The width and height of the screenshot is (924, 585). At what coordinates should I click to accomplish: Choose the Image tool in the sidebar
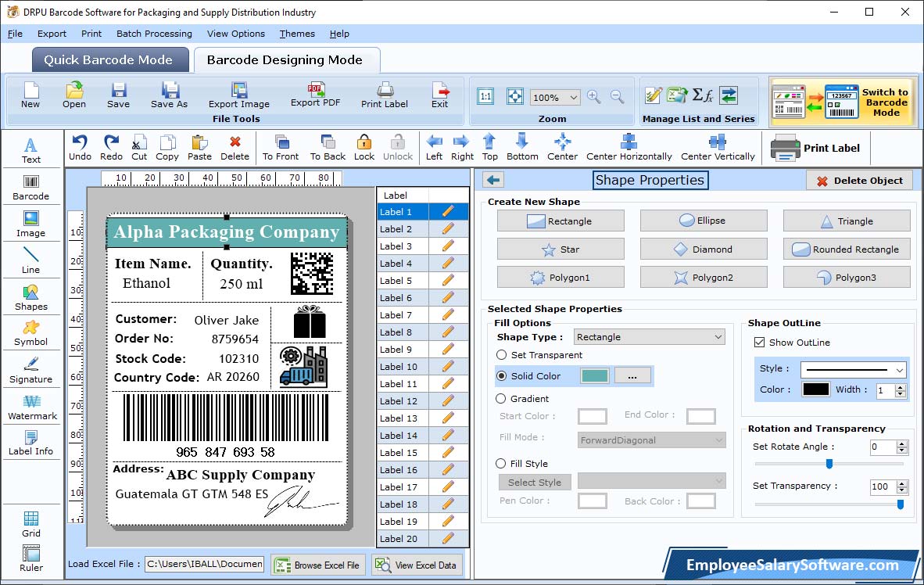point(30,224)
